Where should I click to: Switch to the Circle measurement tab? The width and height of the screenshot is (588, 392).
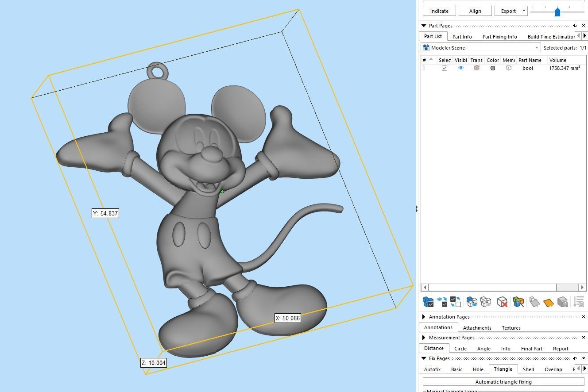[x=460, y=349]
